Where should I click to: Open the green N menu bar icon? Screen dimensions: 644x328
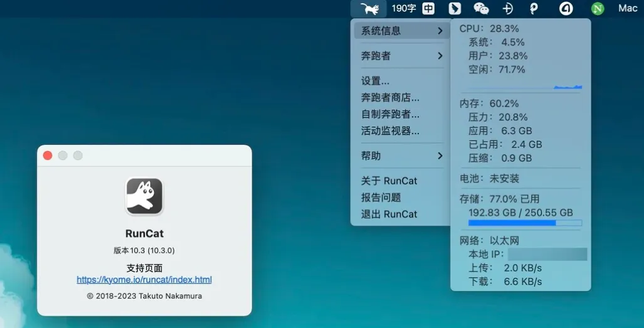pos(597,9)
